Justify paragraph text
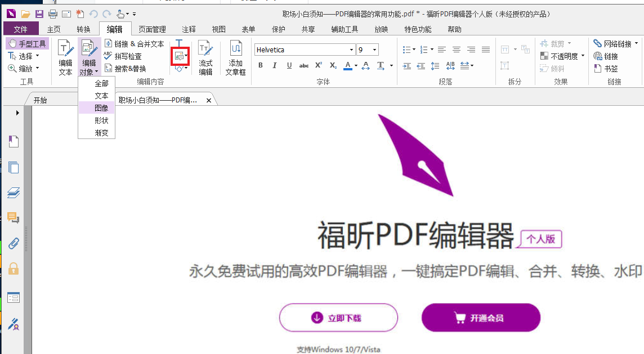Image resolution: width=644 pixels, height=354 pixels. pyautogui.click(x=486, y=50)
